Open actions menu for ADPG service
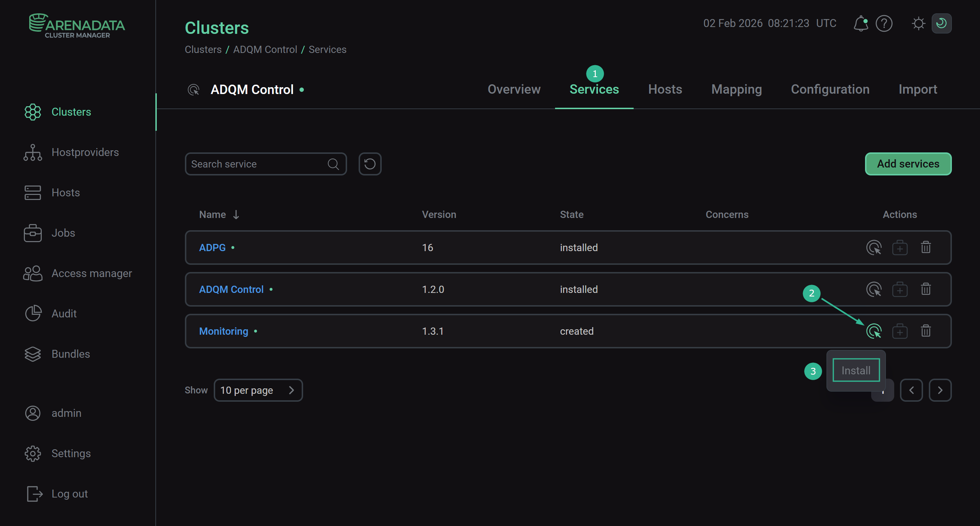980x526 pixels. point(873,248)
